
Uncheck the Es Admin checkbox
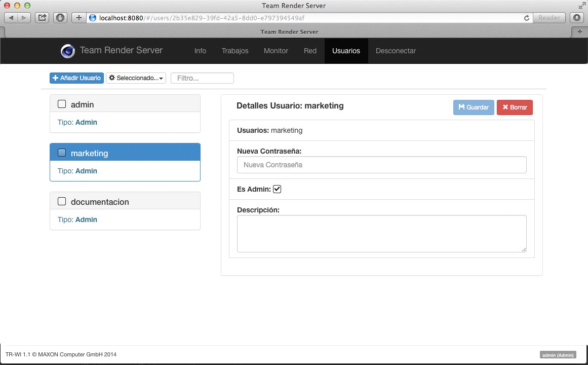click(x=277, y=189)
